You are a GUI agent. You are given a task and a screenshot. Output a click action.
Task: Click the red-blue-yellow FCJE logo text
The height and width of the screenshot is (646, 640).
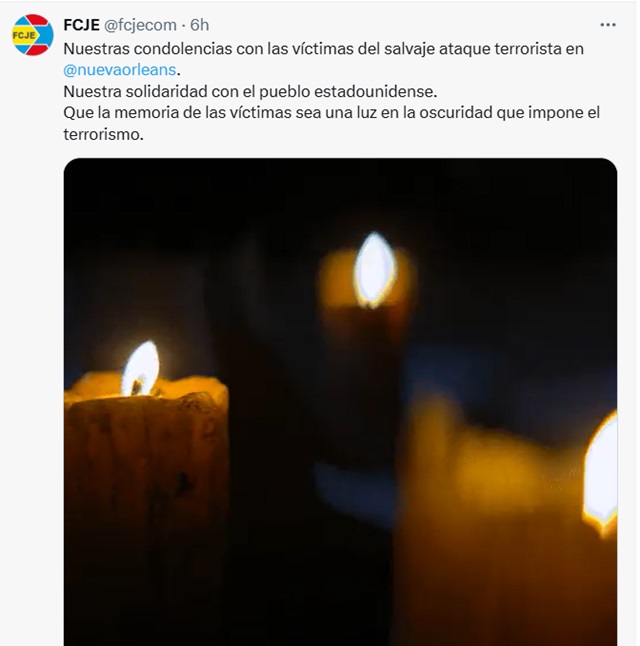(23, 35)
